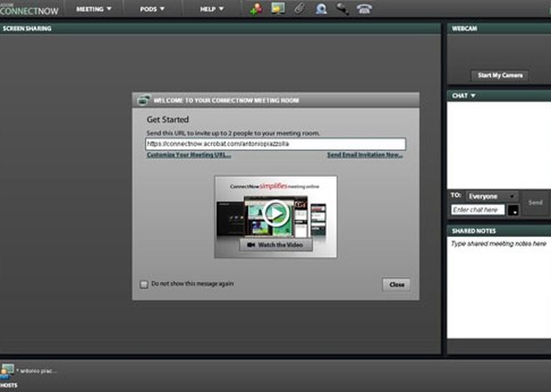
Task: Open the Everyone recipient dropdown
Action: pos(492,196)
